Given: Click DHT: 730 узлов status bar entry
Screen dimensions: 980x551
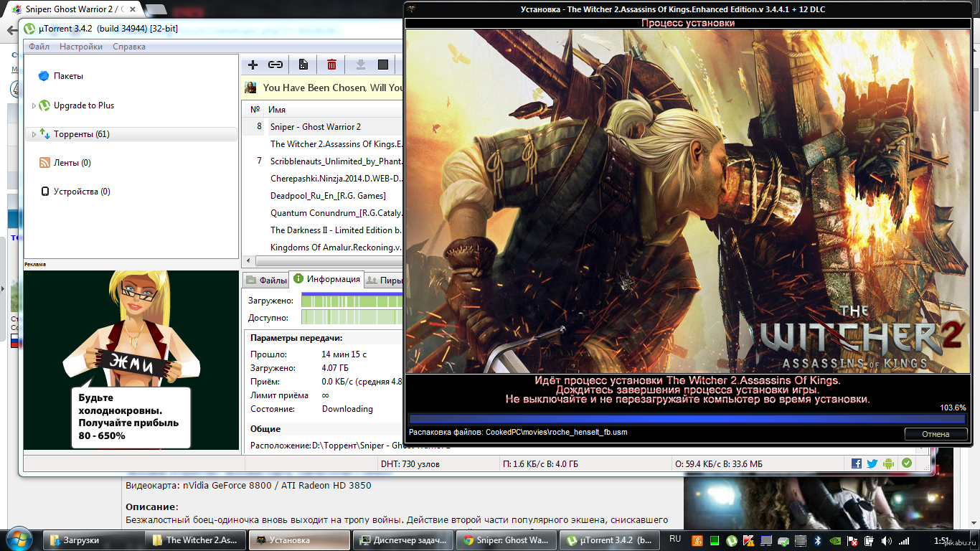Looking at the screenshot, I should click(x=410, y=464).
